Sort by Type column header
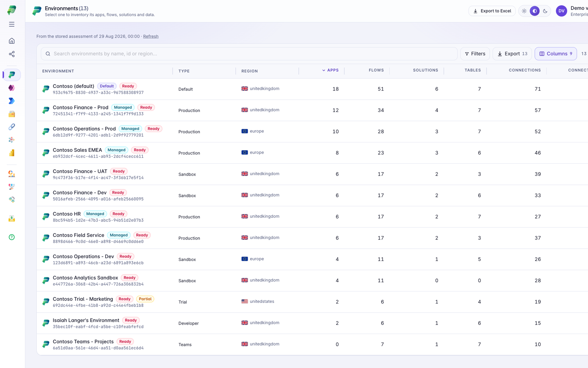This screenshot has width=588, height=368. point(184,71)
